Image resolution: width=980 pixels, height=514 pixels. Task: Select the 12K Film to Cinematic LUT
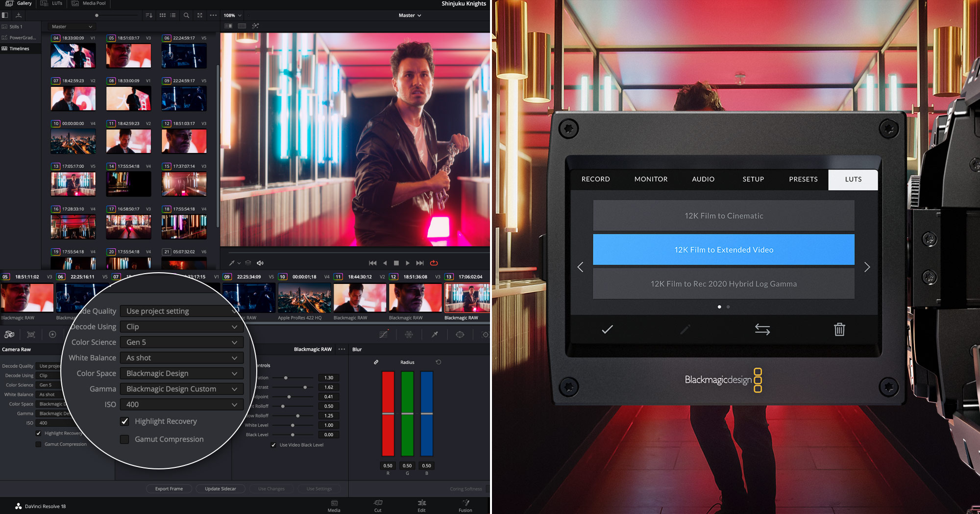(x=724, y=215)
